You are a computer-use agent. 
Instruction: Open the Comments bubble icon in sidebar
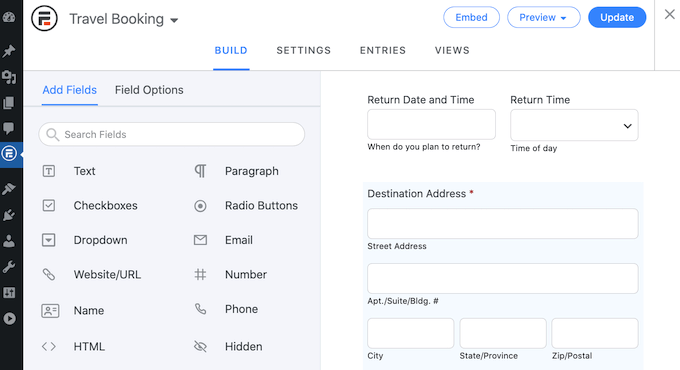(x=9, y=128)
